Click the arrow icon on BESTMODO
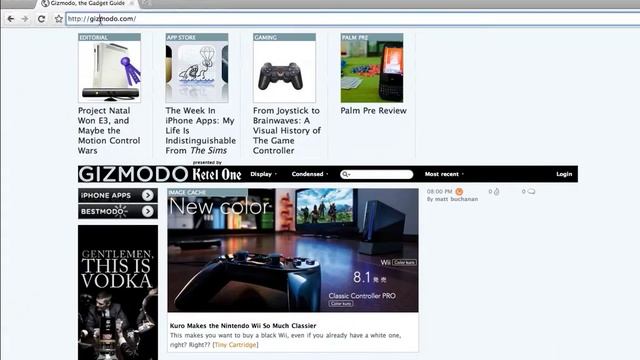The width and height of the screenshot is (640, 360). point(148,211)
